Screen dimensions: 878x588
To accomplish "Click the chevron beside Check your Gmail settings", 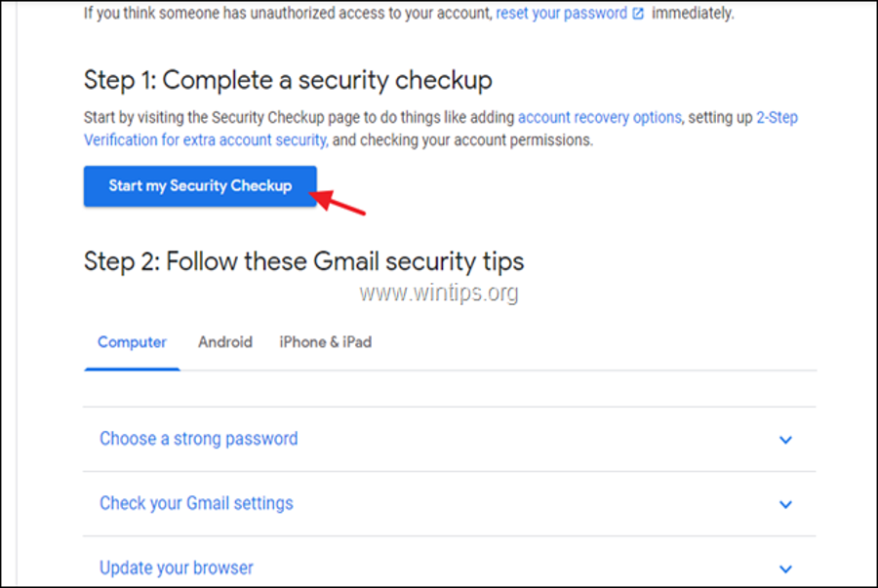I will pyautogui.click(x=786, y=504).
